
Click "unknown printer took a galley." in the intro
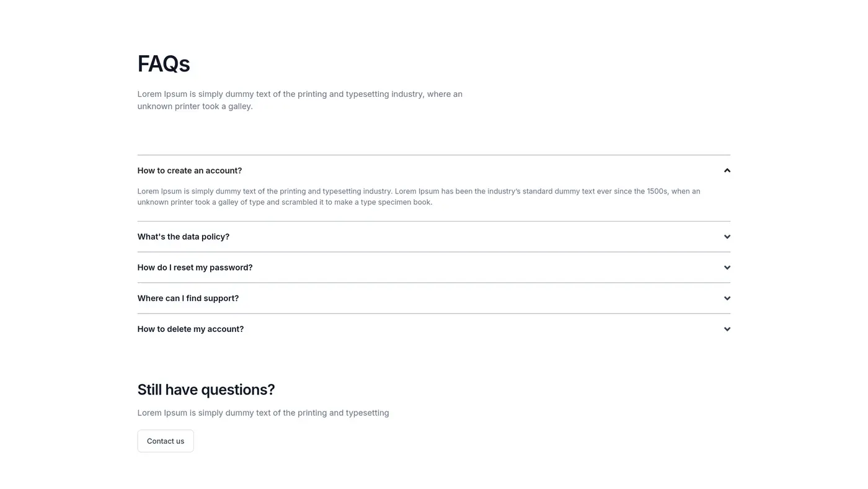click(x=195, y=107)
